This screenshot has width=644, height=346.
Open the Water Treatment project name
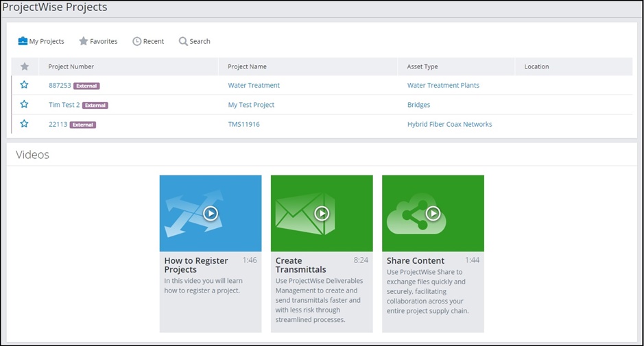tap(254, 86)
